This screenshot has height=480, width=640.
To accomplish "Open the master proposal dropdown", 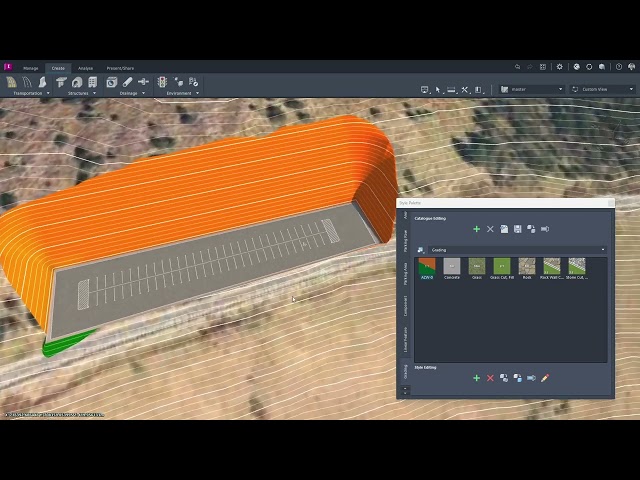I will tap(532, 89).
